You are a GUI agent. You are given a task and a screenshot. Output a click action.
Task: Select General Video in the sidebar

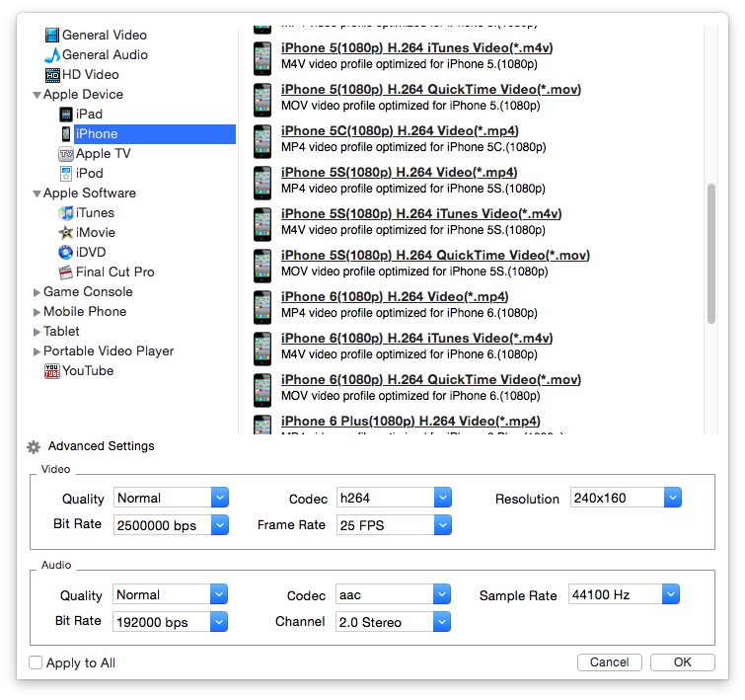(105, 36)
